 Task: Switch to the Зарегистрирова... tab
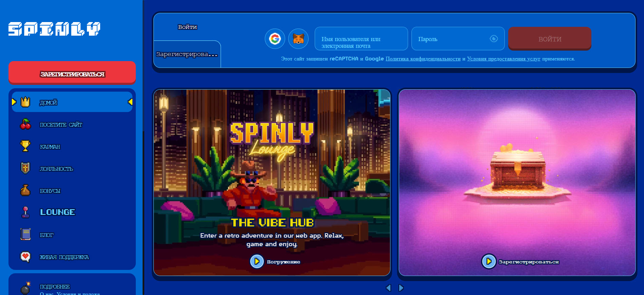click(x=187, y=54)
